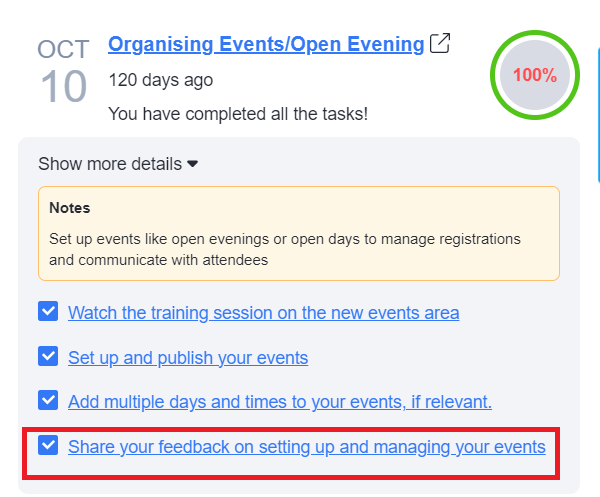
Task: Uncheck the Watch the training session checkbox
Action: [x=48, y=312]
